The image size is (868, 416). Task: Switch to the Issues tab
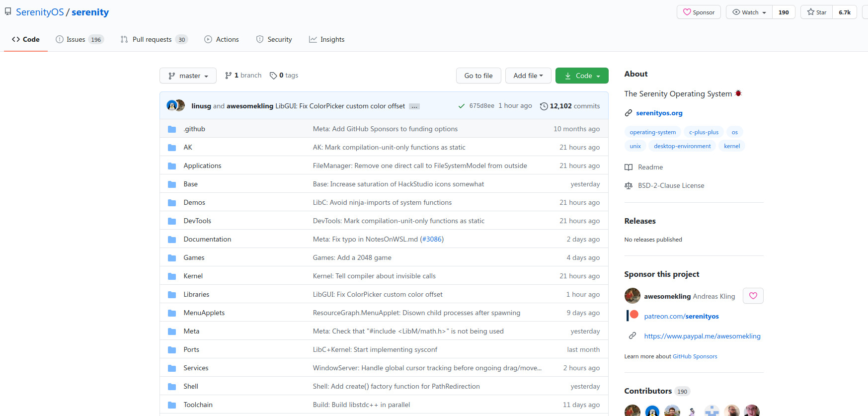[76, 39]
